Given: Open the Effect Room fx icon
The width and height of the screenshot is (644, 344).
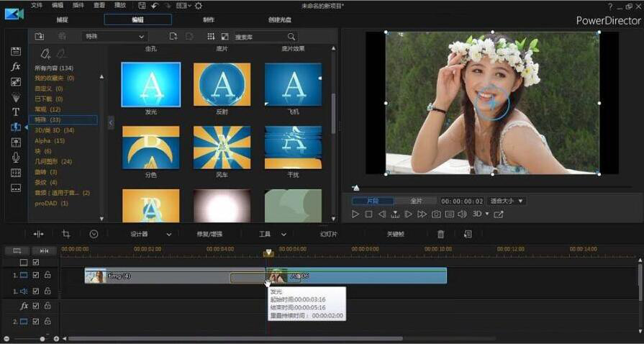Looking at the screenshot, I should (x=16, y=66).
